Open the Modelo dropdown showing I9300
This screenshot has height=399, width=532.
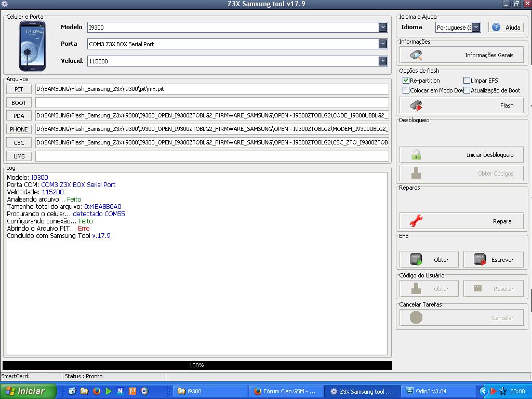[383, 27]
